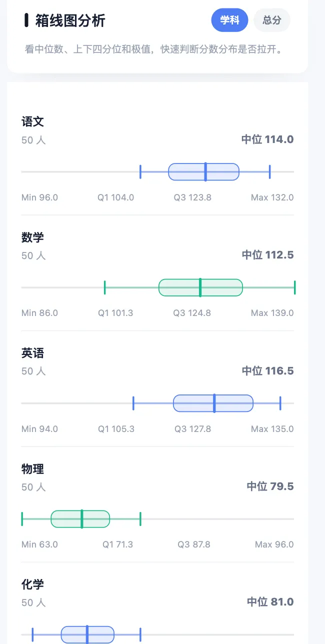The height and width of the screenshot is (644, 325).
Task: Click the 英语 maximum whisker tick
Action: tap(280, 403)
